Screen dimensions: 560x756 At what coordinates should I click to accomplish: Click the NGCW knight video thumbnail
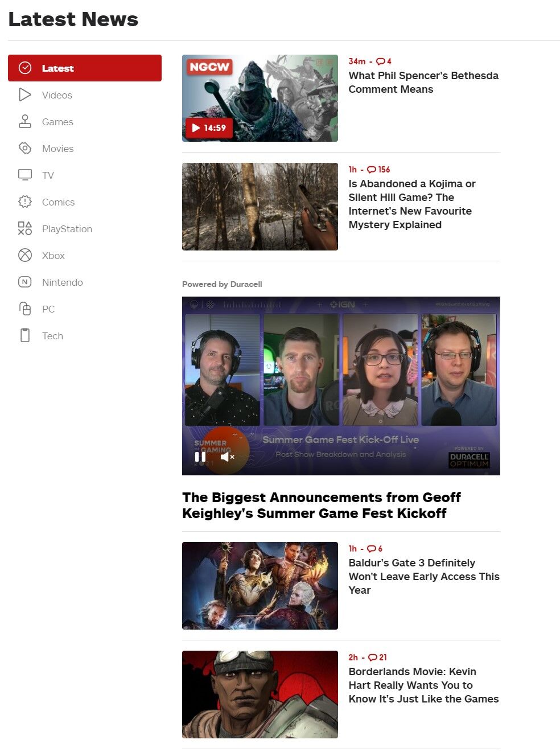coord(260,98)
